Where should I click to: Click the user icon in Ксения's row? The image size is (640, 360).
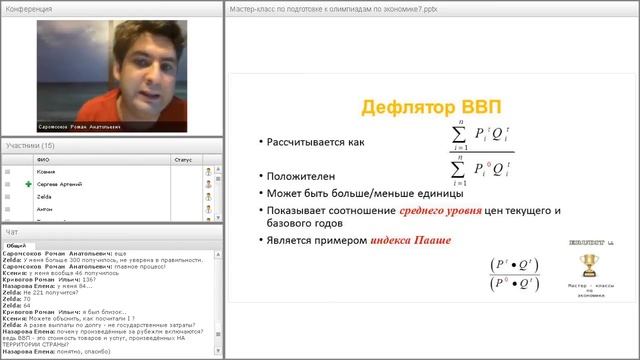click(209, 172)
